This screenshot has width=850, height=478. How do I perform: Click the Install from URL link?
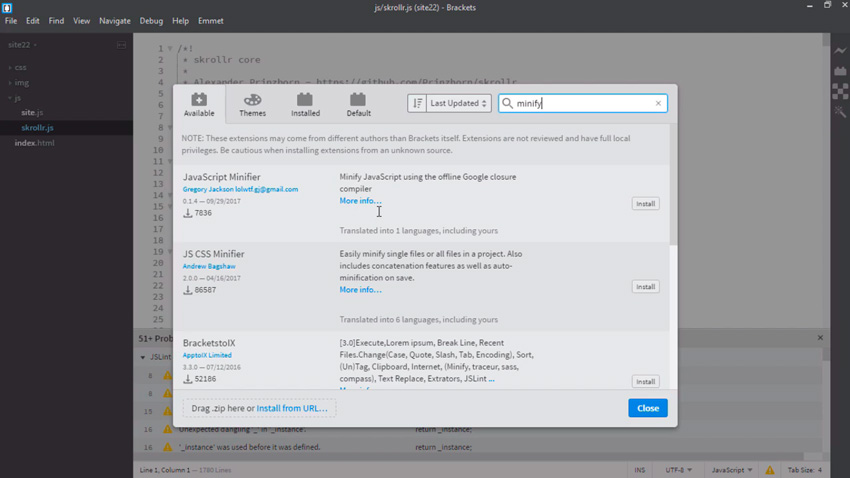(x=292, y=408)
